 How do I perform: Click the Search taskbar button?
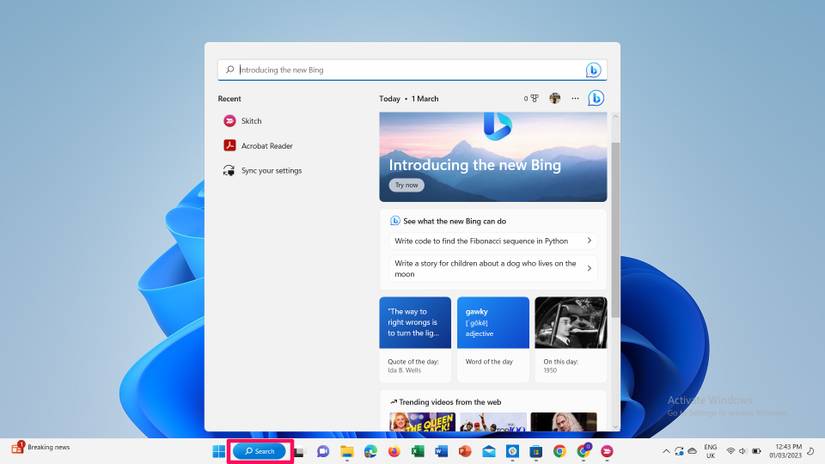pos(259,451)
